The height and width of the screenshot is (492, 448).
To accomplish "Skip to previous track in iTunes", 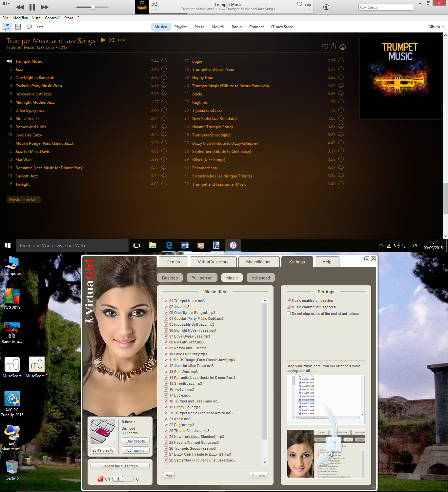I will pos(20,7).
